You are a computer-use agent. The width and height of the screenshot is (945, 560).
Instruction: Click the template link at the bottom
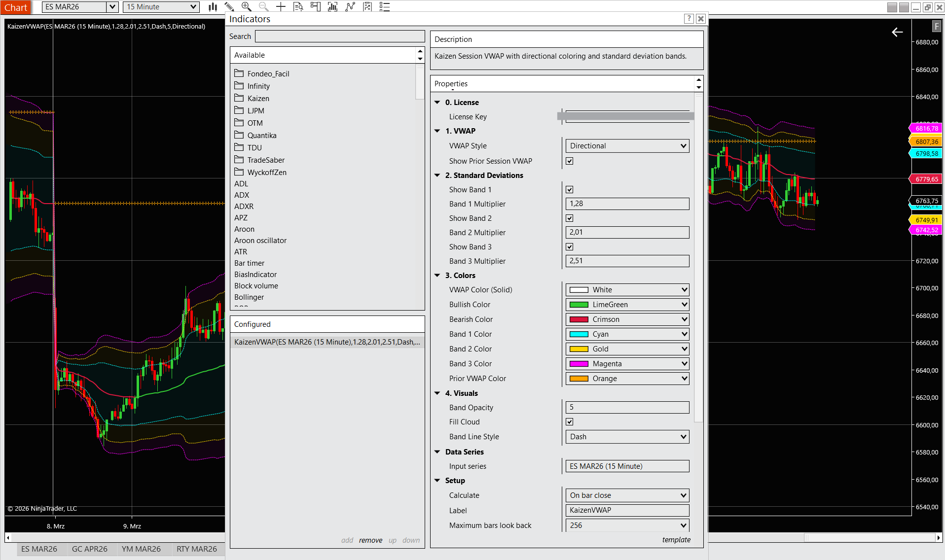pyautogui.click(x=676, y=540)
